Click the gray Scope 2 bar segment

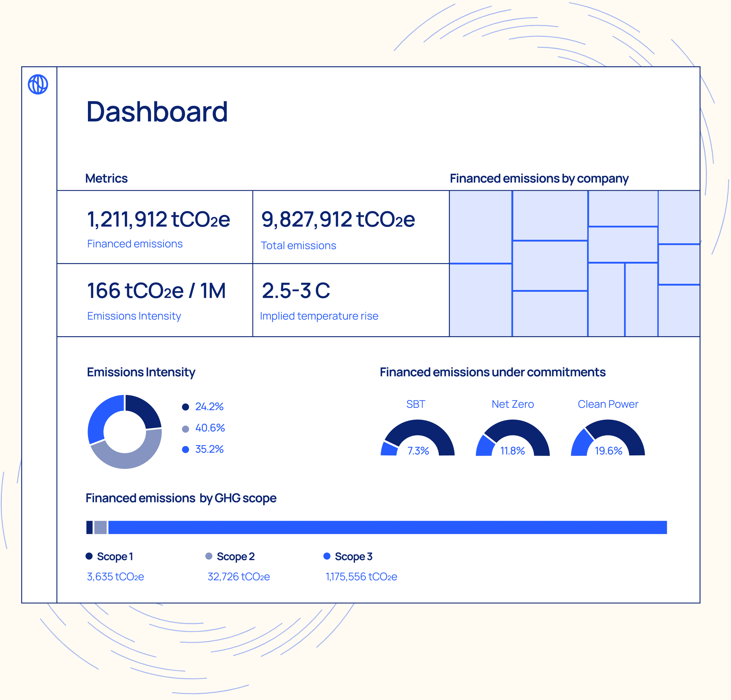pyautogui.click(x=100, y=527)
